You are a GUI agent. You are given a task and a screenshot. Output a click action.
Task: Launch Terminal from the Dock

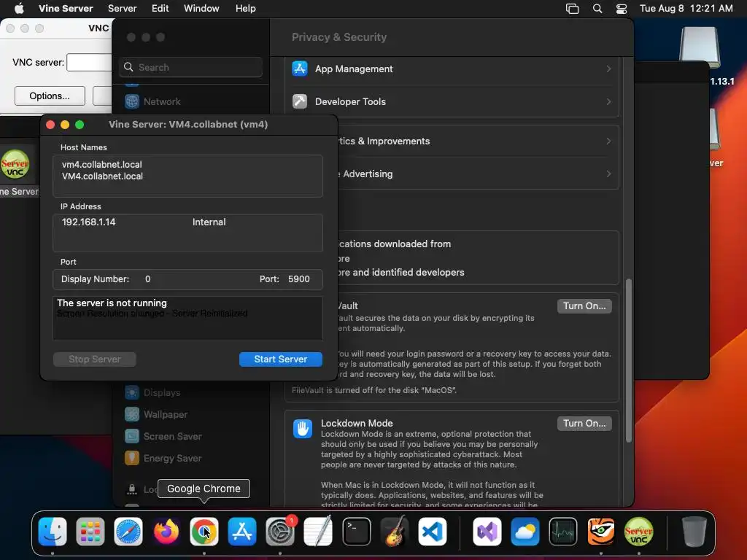pos(356,532)
